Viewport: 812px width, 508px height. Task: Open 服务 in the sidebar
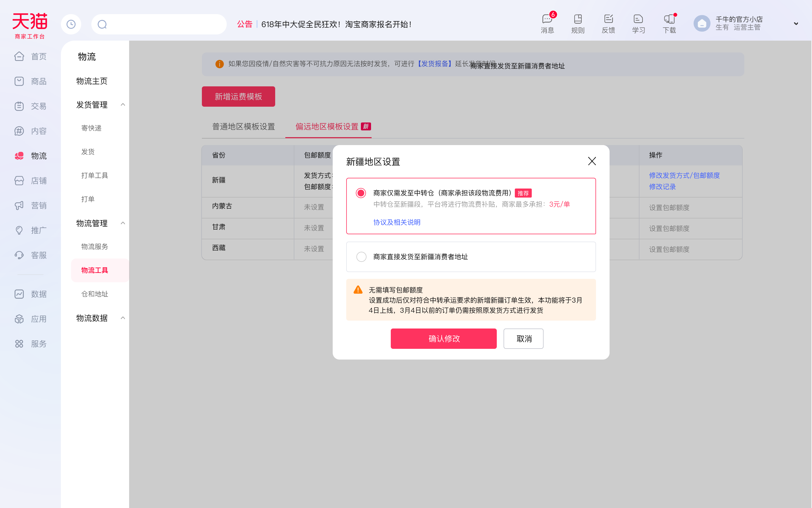[x=30, y=344]
